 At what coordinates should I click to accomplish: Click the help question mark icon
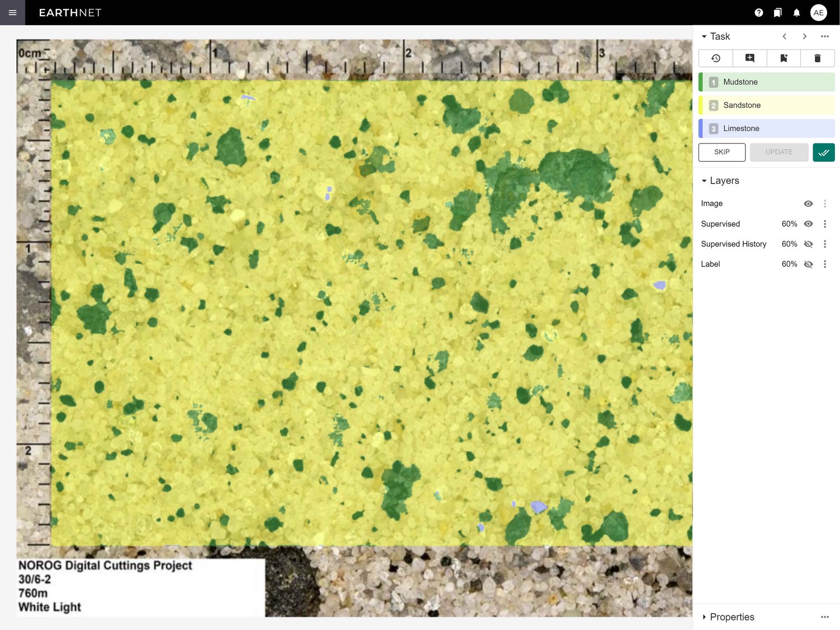[759, 12]
